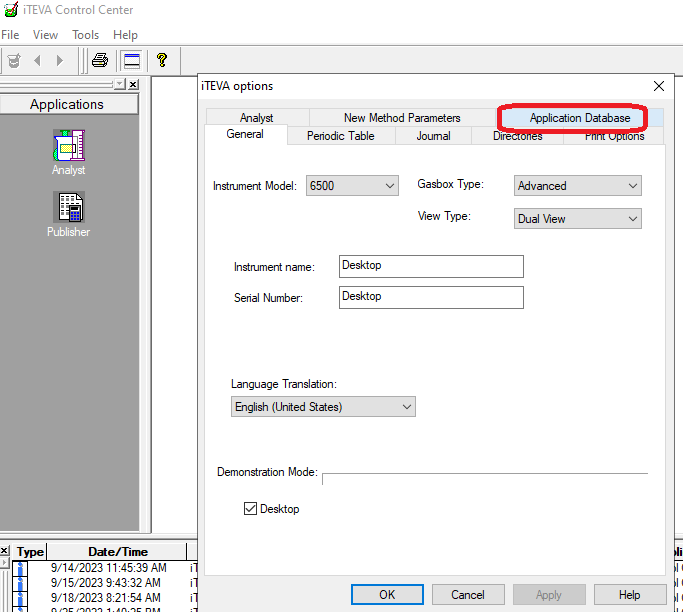Screen dimensions: 683x612
Task: Open the Gasbox Type dropdown
Action: tap(577, 186)
